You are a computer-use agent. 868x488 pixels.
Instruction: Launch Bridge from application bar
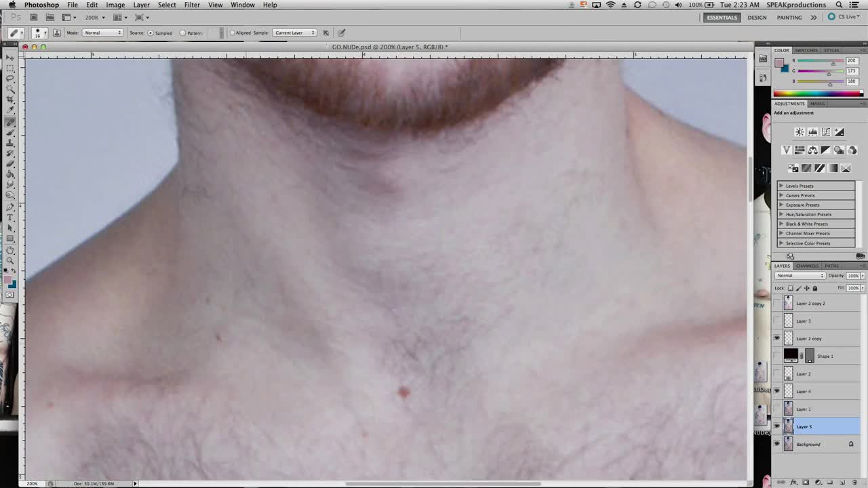(x=33, y=17)
